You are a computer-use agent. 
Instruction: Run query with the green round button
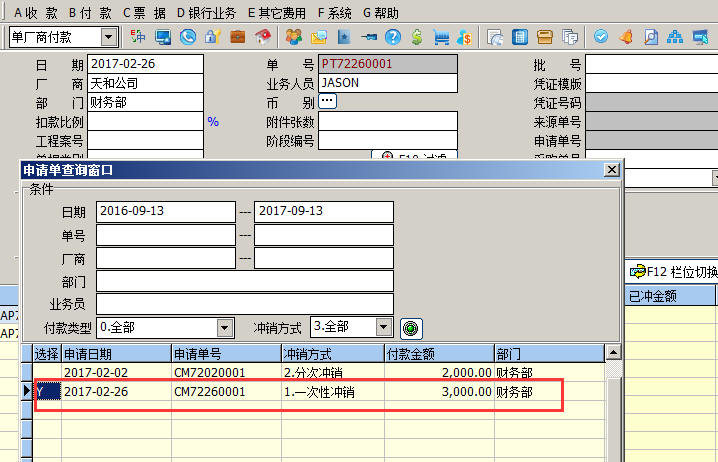pos(411,328)
